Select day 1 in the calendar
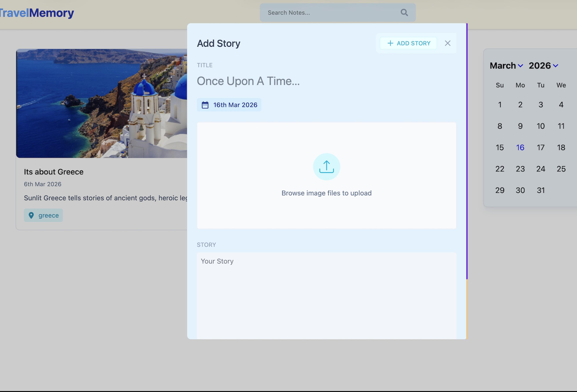This screenshot has height=392, width=577. pos(500,105)
